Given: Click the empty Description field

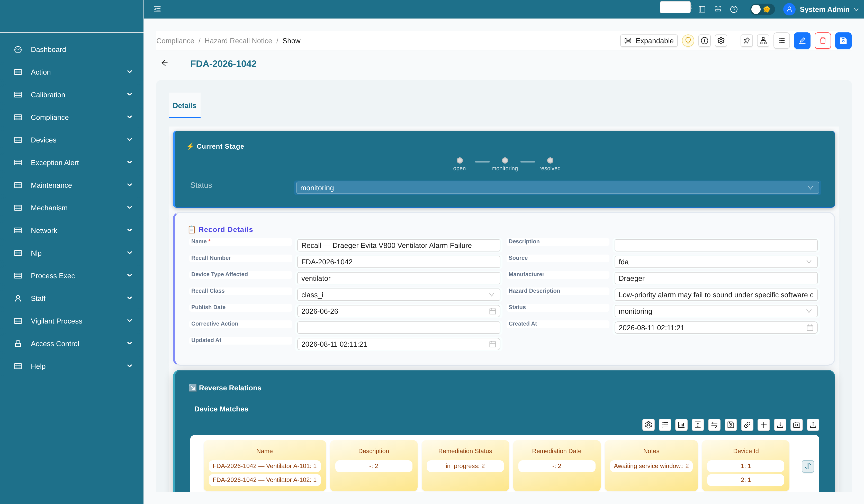Looking at the screenshot, I should click(x=716, y=246).
